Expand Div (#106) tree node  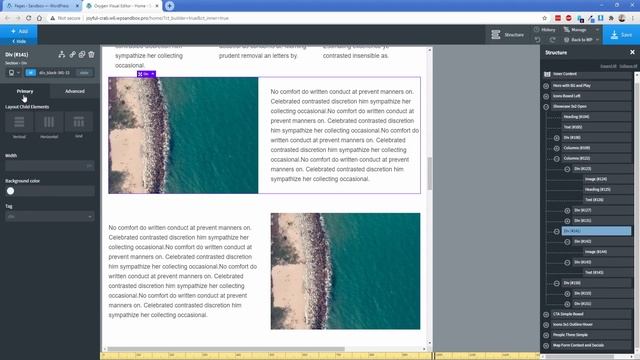pos(557,138)
